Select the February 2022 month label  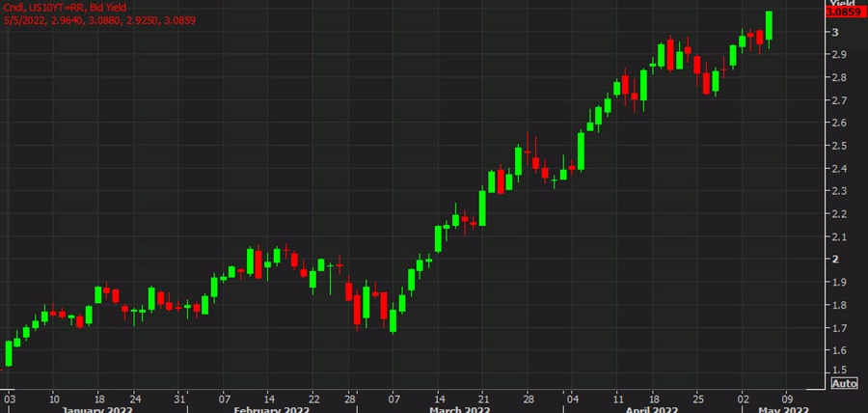[271, 409]
